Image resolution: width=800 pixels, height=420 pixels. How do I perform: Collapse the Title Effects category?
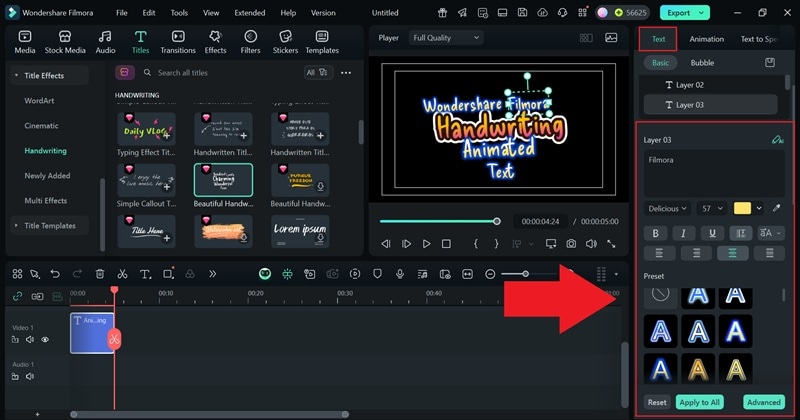16,76
